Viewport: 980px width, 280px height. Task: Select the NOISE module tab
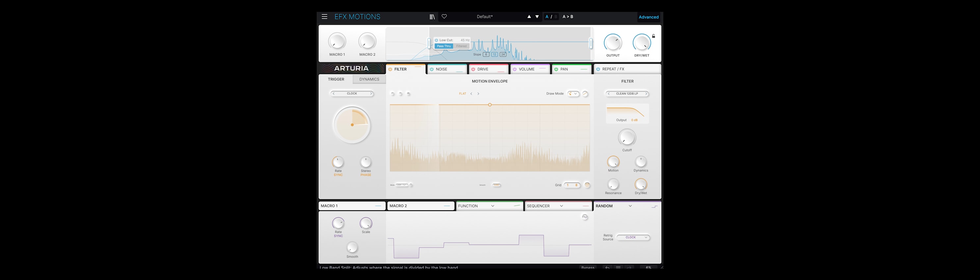[447, 69]
